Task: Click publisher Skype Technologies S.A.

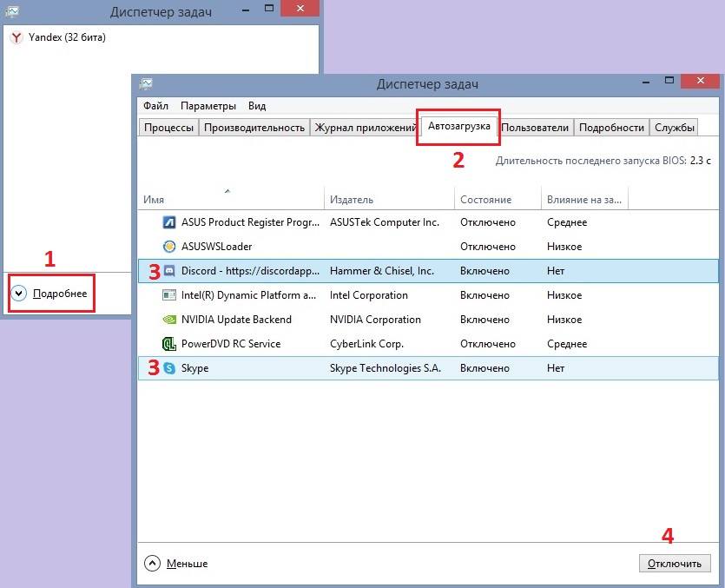Action: coord(386,368)
